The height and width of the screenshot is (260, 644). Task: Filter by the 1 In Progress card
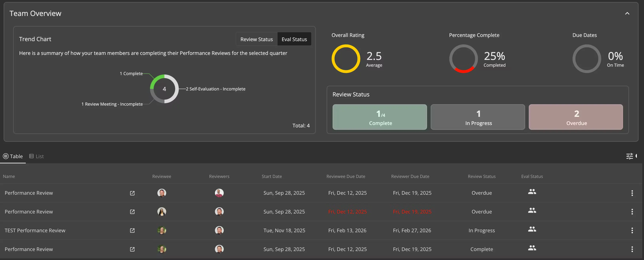click(478, 117)
